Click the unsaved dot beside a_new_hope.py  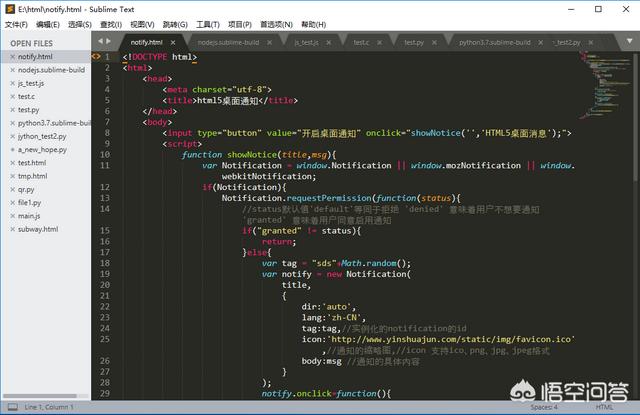pyautogui.click(x=11, y=149)
